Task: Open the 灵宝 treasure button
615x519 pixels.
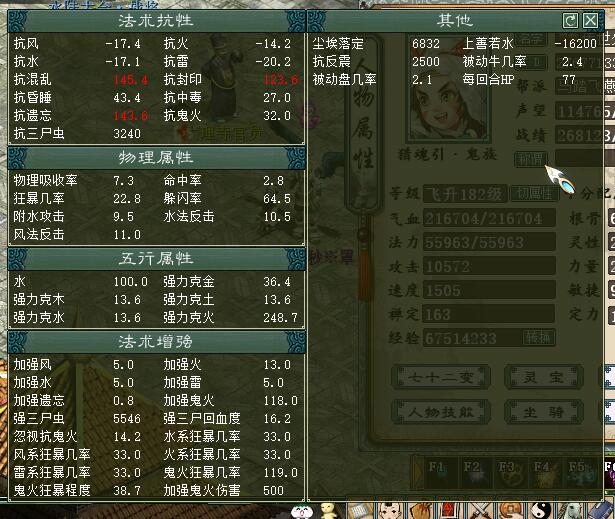Action: point(541,378)
